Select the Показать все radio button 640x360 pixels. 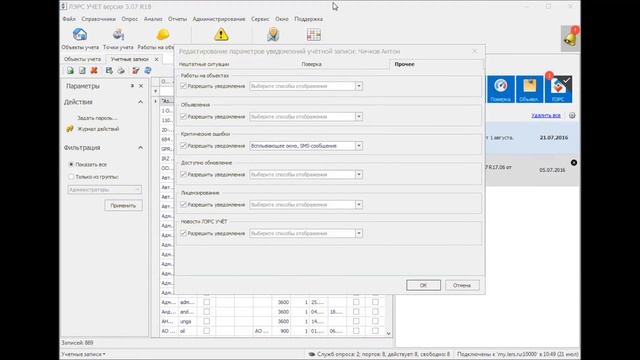(x=71, y=164)
